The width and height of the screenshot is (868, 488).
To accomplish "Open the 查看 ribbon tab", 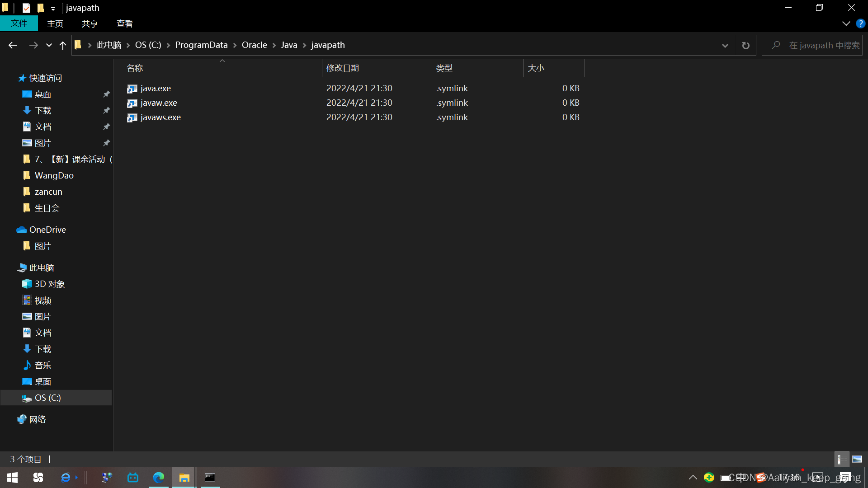I will click(x=124, y=23).
